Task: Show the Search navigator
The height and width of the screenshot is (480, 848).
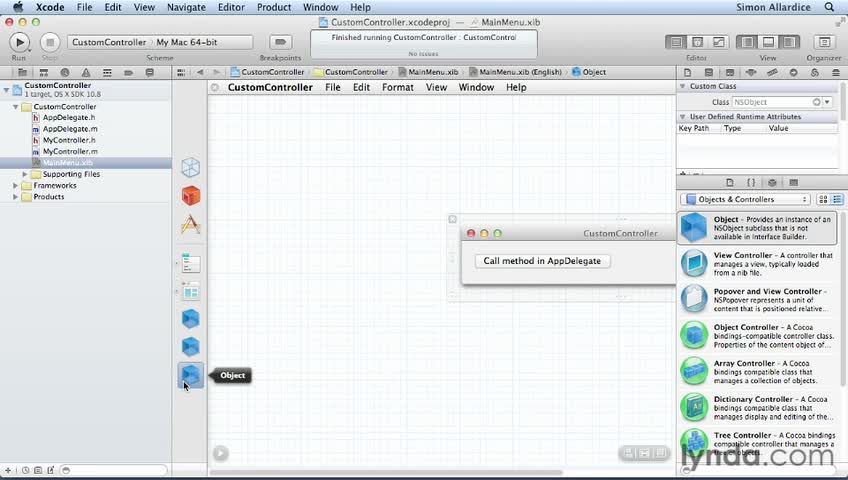Action: click(x=65, y=72)
